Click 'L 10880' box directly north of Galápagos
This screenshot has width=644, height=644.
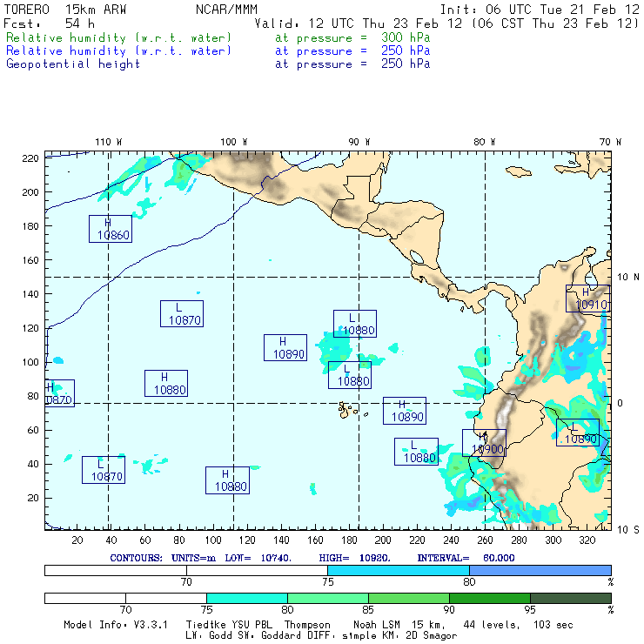point(350,375)
